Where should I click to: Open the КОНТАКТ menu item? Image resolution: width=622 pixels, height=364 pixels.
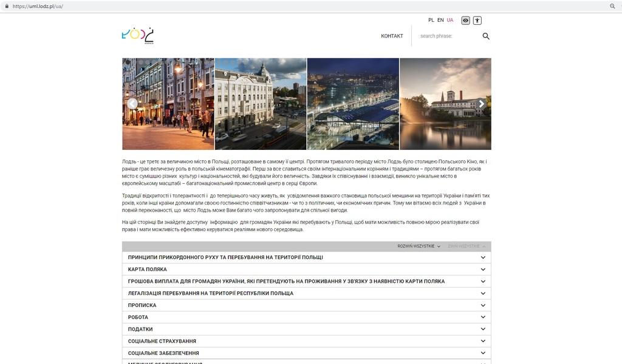pos(392,36)
